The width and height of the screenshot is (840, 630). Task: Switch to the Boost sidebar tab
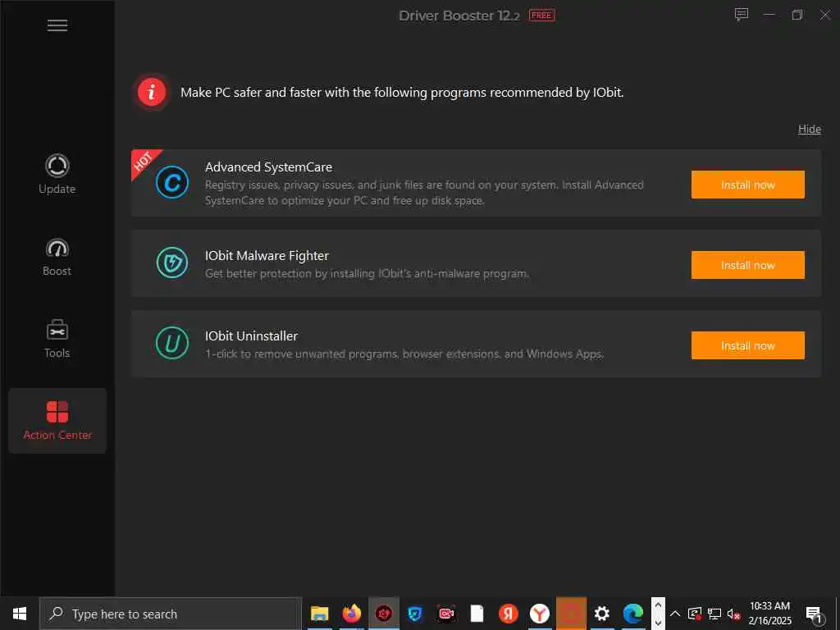click(x=57, y=257)
